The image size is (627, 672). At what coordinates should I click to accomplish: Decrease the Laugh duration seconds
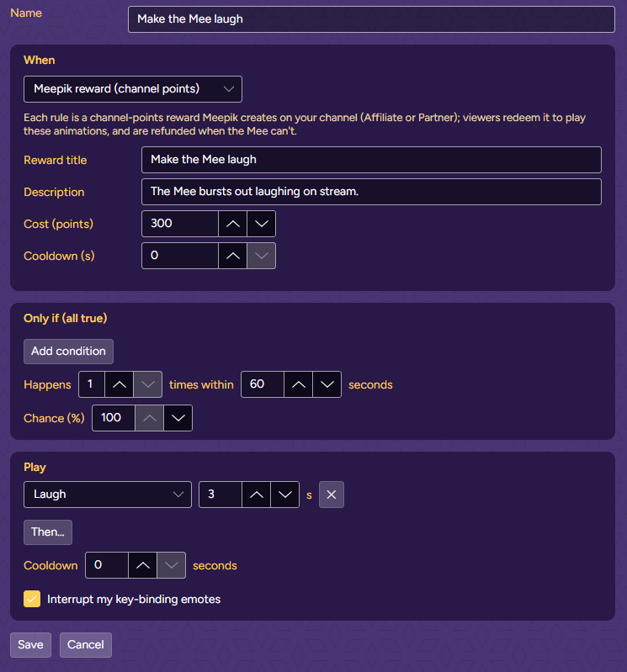284,495
